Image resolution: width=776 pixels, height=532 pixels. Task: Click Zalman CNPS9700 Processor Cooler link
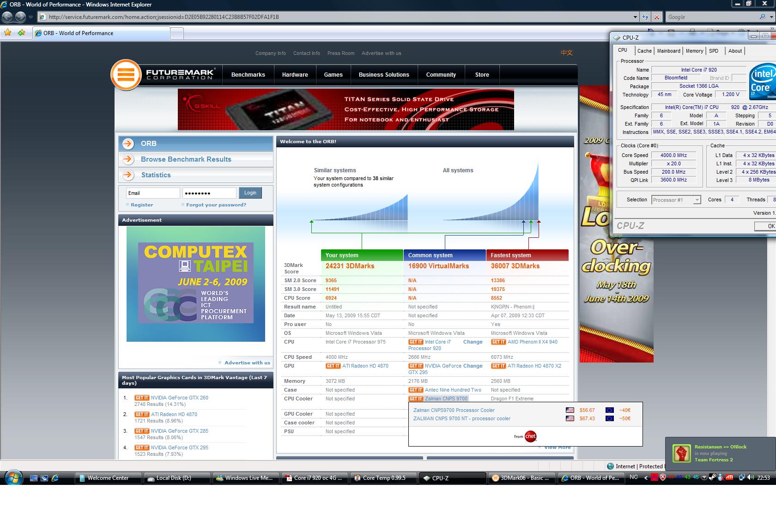point(454,411)
